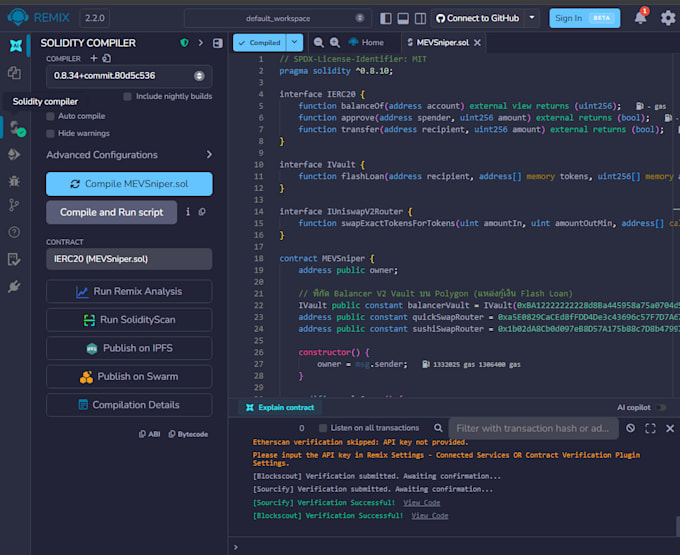Screen dimensions: 680x555
Task: Click Publish on Swarm button
Action: click(129, 376)
